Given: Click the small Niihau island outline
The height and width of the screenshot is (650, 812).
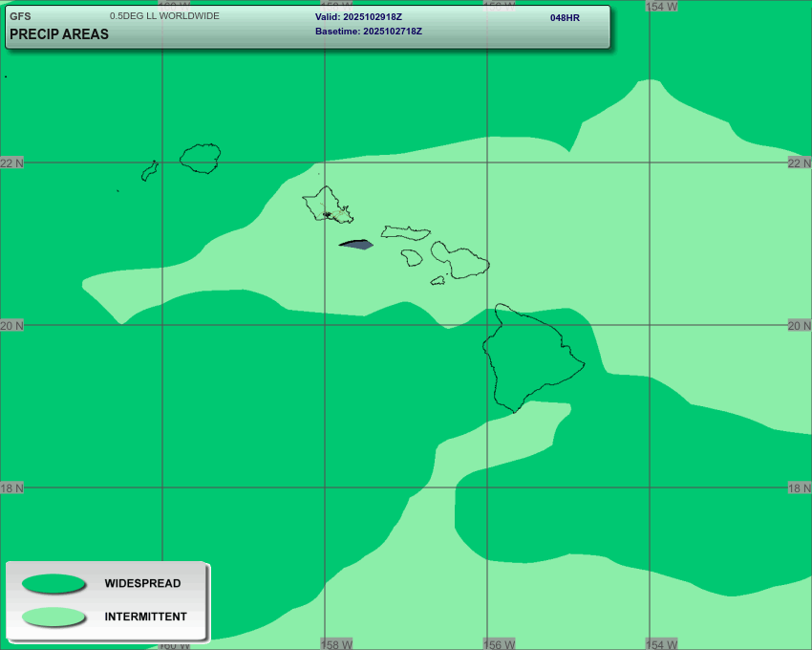Looking at the screenshot, I should point(149,171).
